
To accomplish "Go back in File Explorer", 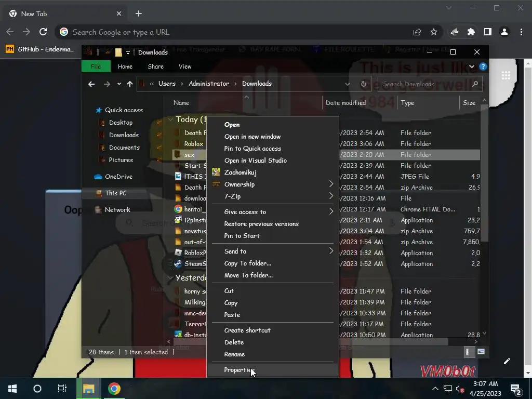I will point(91,84).
